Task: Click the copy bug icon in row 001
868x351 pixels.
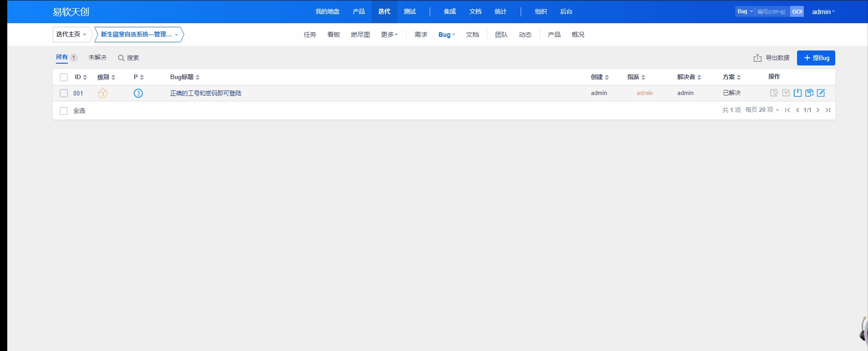Action: (x=809, y=93)
